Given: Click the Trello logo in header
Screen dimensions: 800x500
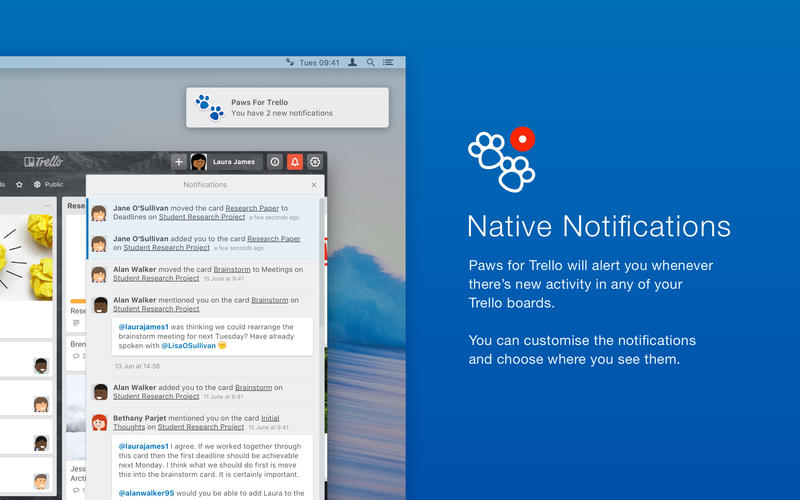Looking at the screenshot, I should (x=44, y=162).
